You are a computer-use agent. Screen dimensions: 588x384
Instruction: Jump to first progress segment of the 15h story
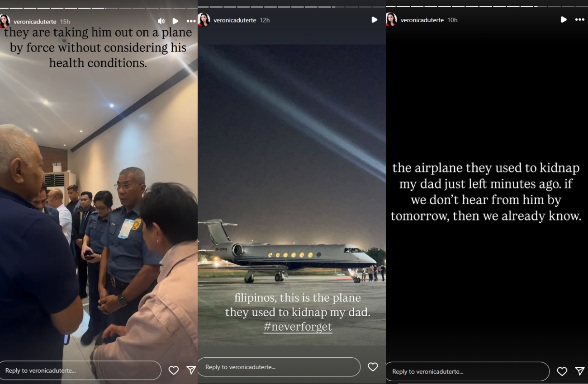4,8
